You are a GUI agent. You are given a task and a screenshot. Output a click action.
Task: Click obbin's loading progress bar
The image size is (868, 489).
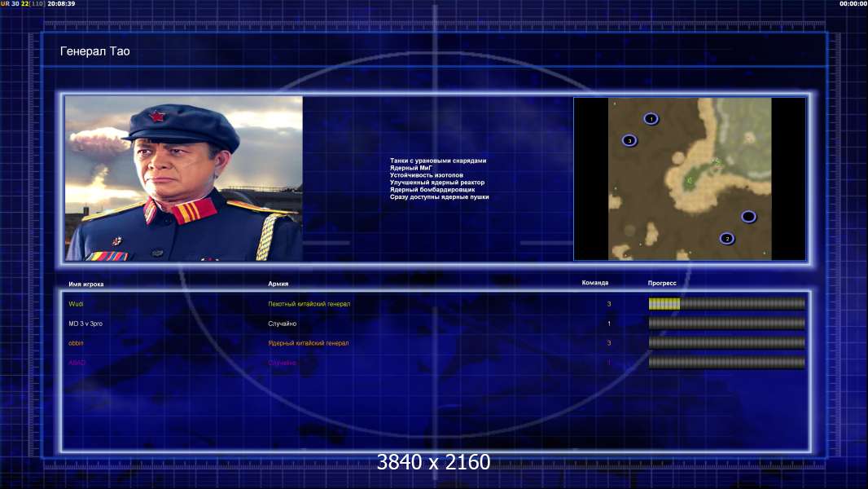pyautogui.click(x=727, y=343)
